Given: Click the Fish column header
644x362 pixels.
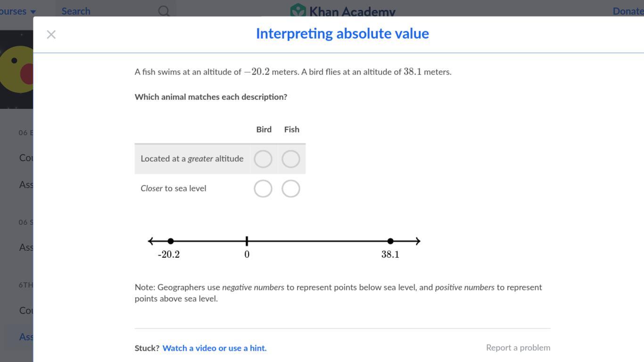Looking at the screenshot, I should coord(292,130).
